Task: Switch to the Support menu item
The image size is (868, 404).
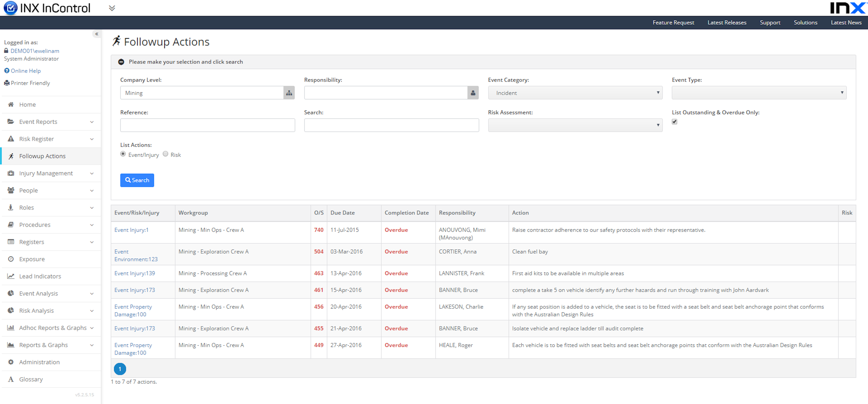Action: [x=770, y=22]
